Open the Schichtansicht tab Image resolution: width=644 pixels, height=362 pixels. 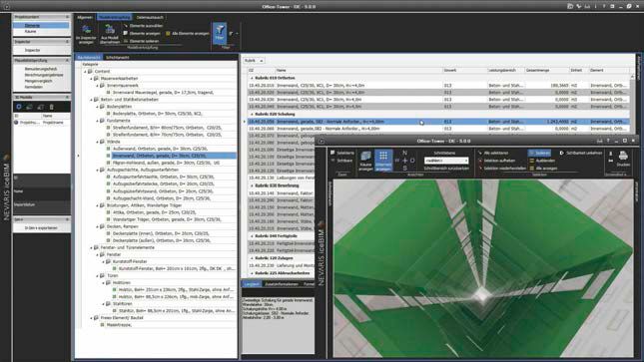click(118, 58)
